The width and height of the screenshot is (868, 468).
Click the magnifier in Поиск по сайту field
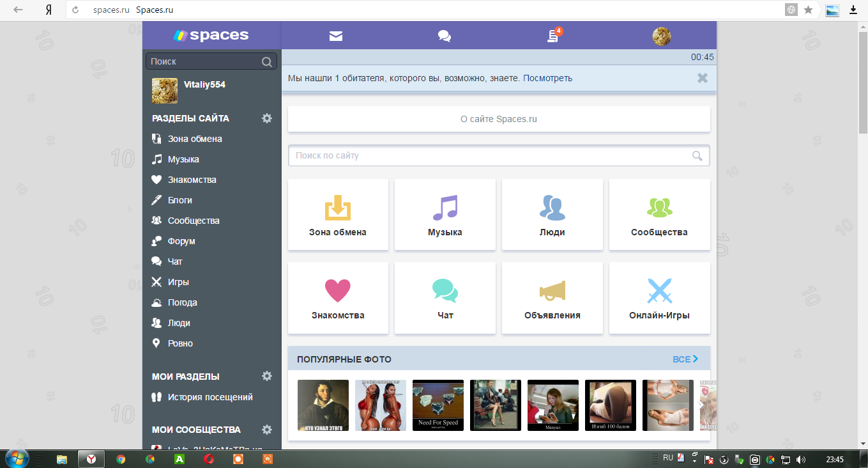697,156
